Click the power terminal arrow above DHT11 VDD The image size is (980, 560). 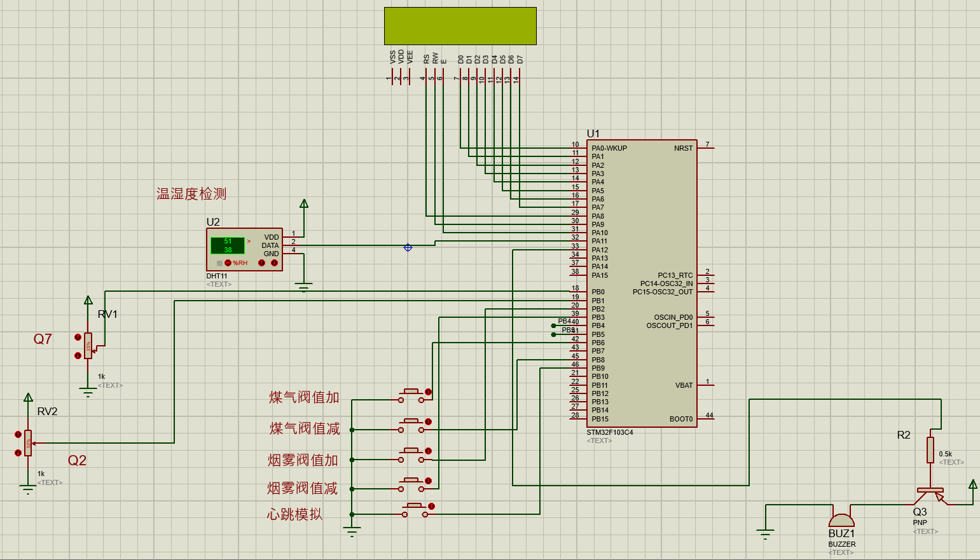(x=304, y=203)
